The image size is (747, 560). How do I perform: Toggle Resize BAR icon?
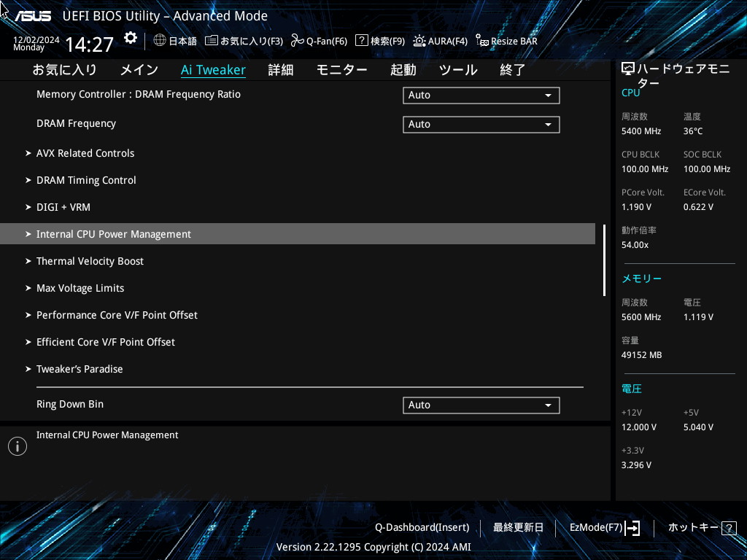(482, 41)
